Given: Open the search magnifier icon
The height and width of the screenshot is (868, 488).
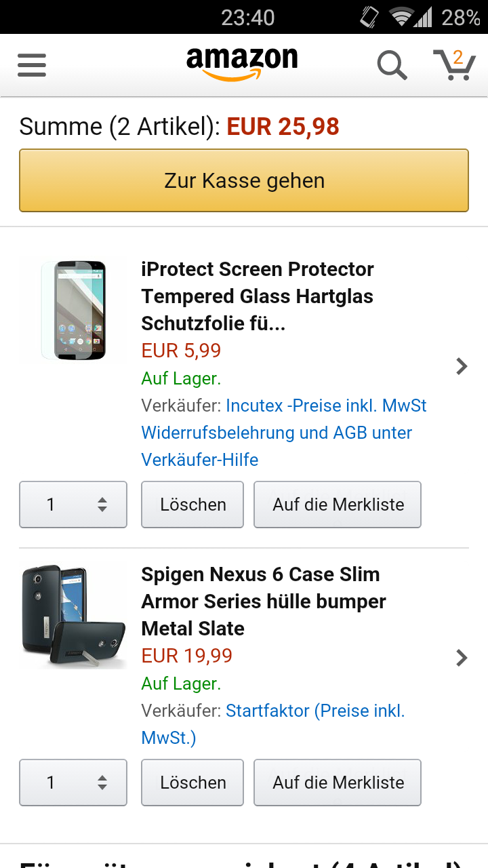Looking at the screenshot, I should point(392,66).
